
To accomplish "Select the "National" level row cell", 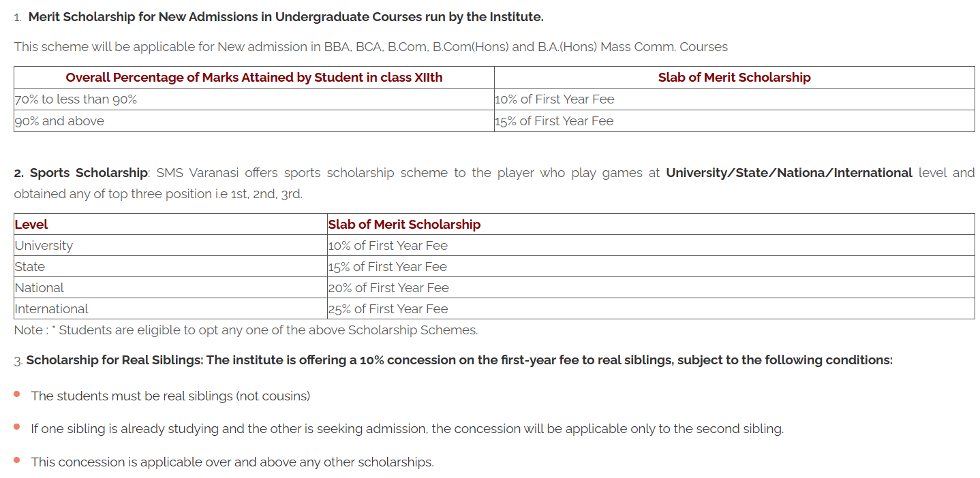I will click(40, 288).
